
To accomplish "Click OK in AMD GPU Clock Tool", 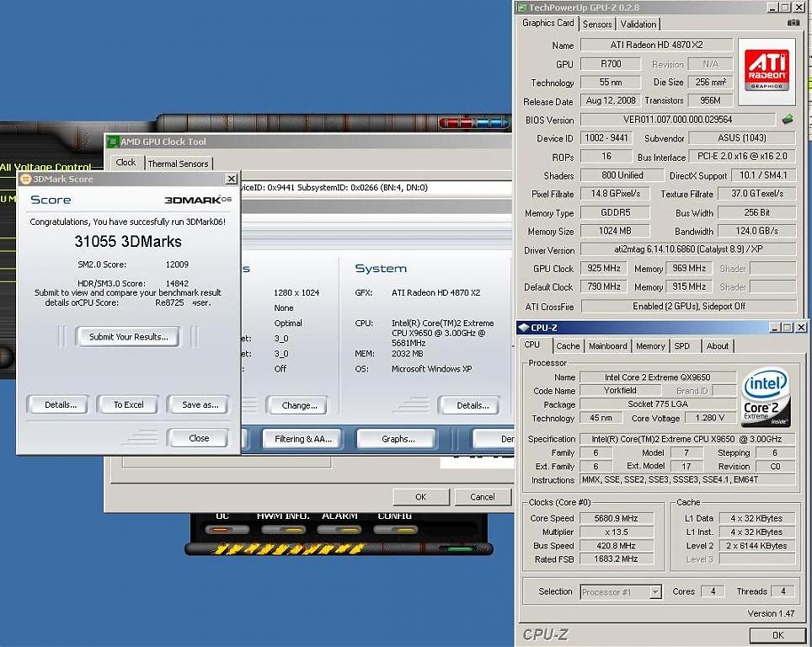I will tap(420, 497).
